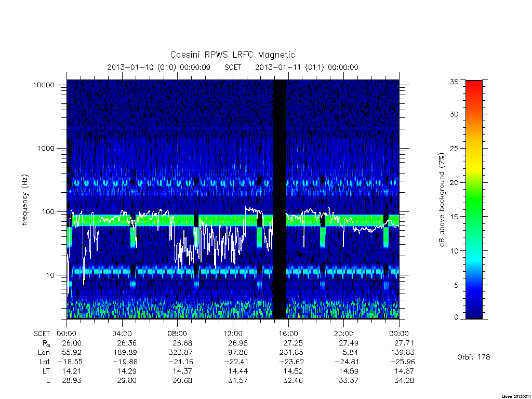Click the L value 28.93
The image size is (532, 399).
[x=72, y=381]
